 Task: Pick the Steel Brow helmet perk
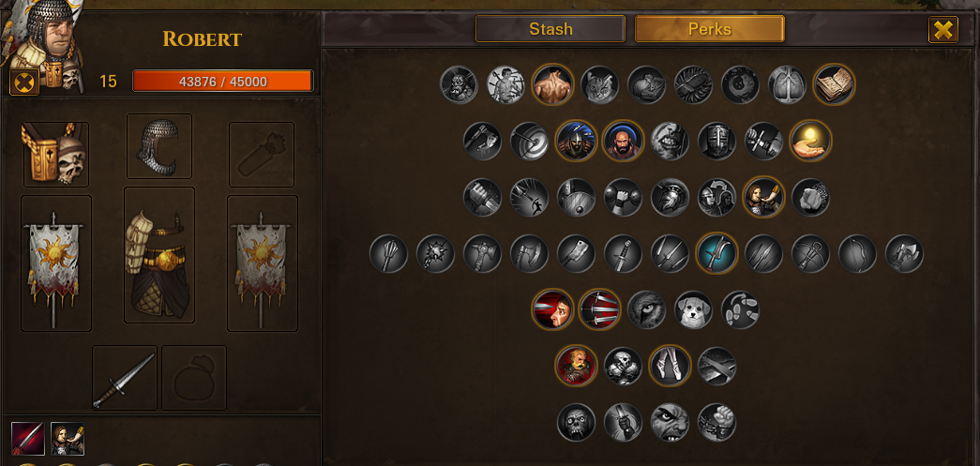pyautogui.click(x=716, y=142)
